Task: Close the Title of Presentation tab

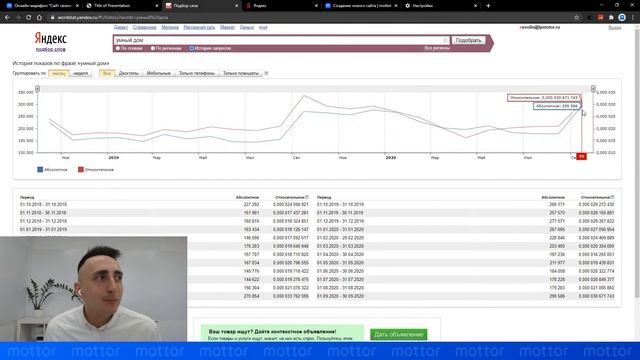Action: point(157,6)
